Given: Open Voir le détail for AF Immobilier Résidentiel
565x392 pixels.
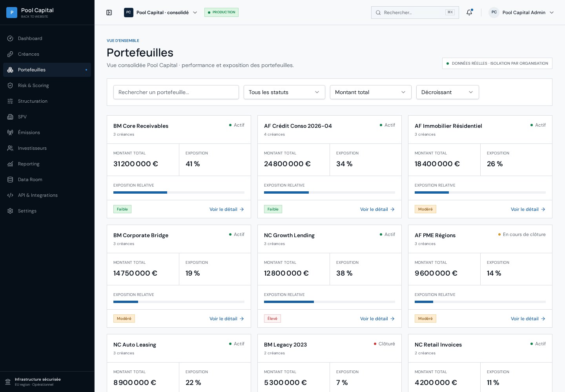Looking at the screenshot, I should coord(528,209).
